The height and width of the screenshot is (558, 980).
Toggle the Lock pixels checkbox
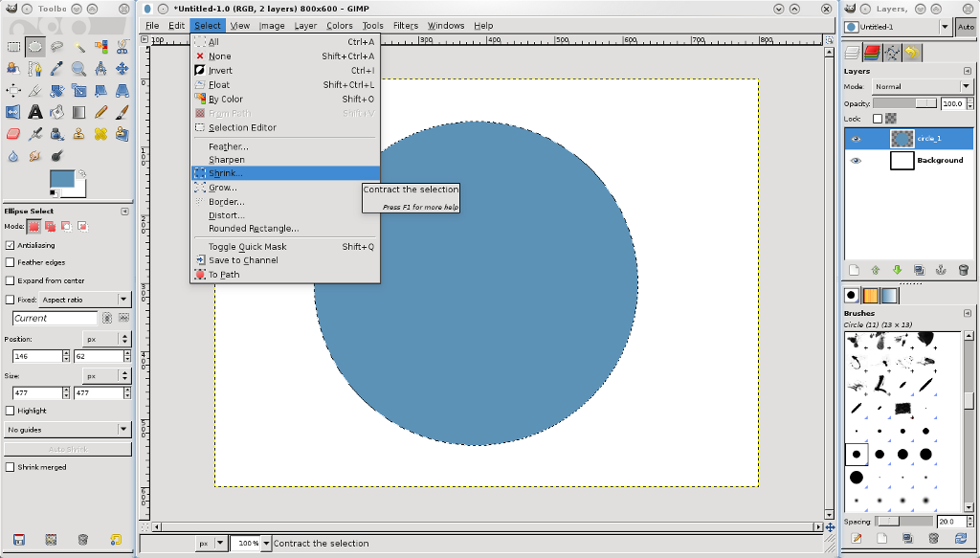click(878, 118)
